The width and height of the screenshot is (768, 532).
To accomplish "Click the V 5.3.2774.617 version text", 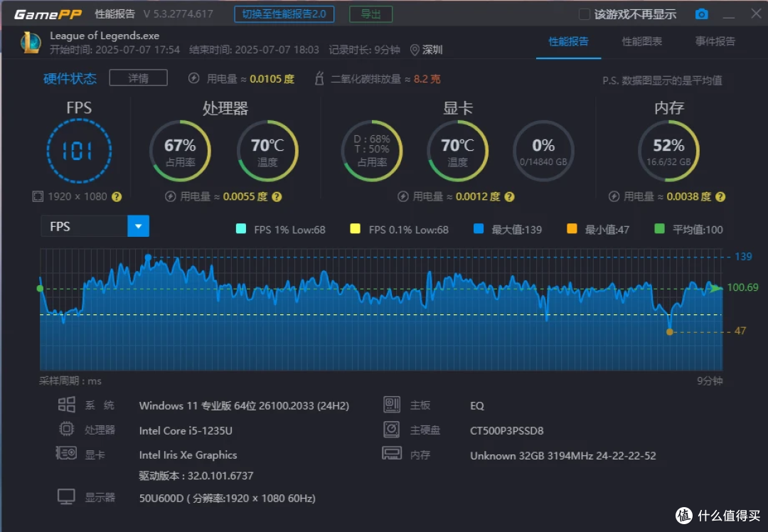I will click(178, 14).
